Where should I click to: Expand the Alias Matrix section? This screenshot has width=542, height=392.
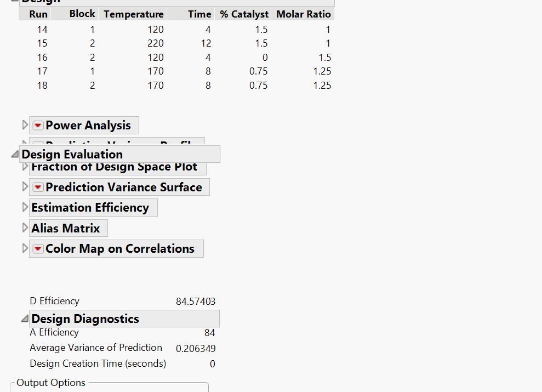tap(25, 228)
